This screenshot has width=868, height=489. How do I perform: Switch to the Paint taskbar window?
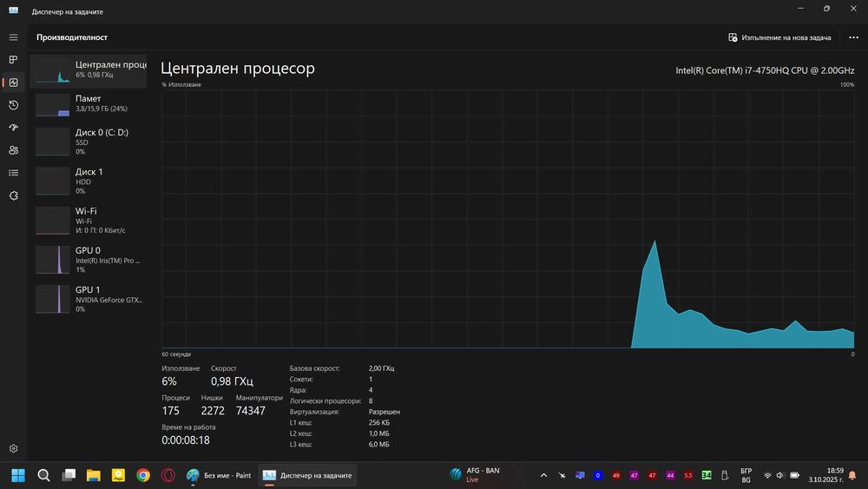219,475
